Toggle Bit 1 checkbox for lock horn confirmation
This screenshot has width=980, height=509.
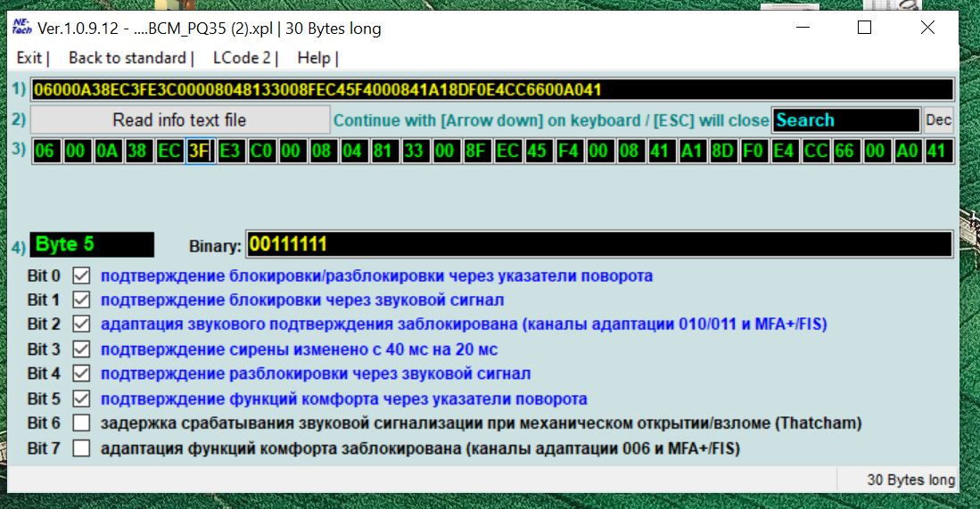pos(81,300)
